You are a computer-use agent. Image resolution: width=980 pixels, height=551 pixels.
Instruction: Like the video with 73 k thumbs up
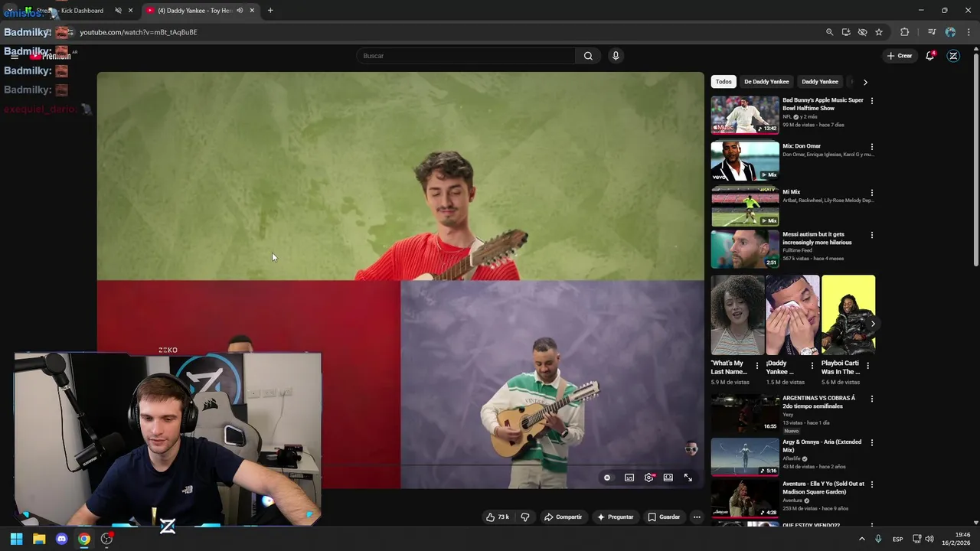[498, 517]
